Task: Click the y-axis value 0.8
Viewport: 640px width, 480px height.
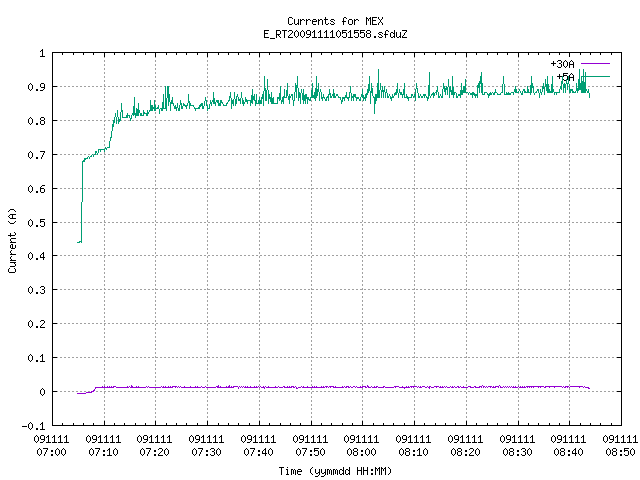Action: point(36,121)
